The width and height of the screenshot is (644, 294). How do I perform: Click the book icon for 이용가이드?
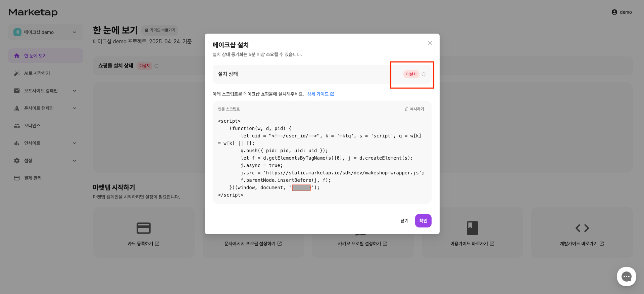(472, 228)
